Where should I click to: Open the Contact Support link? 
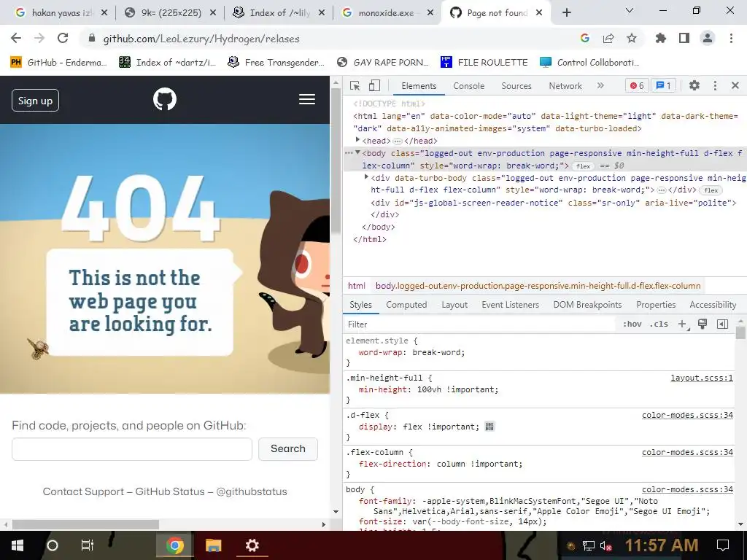point(83,491)
